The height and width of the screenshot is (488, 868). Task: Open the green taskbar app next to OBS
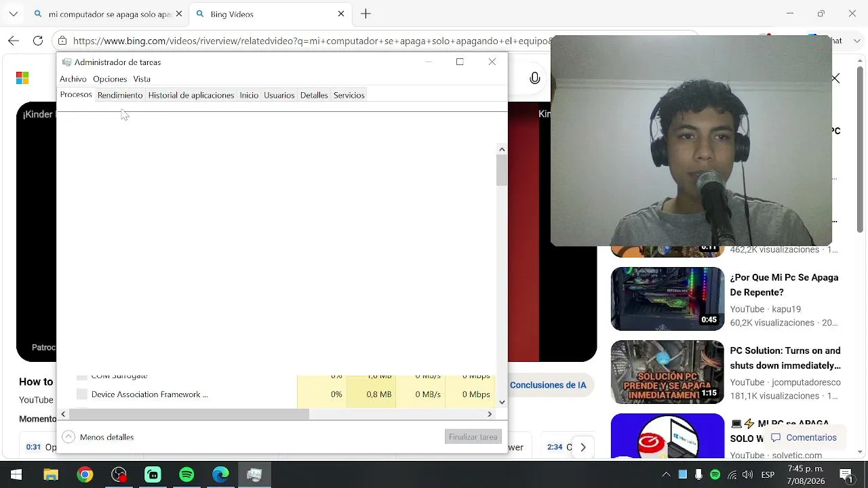coord(153,474)
